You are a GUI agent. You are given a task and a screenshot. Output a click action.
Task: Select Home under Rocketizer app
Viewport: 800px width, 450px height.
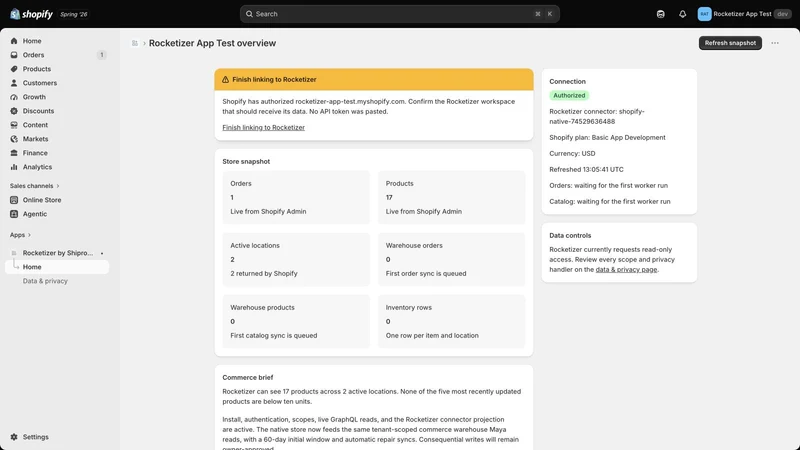[57, 267]
